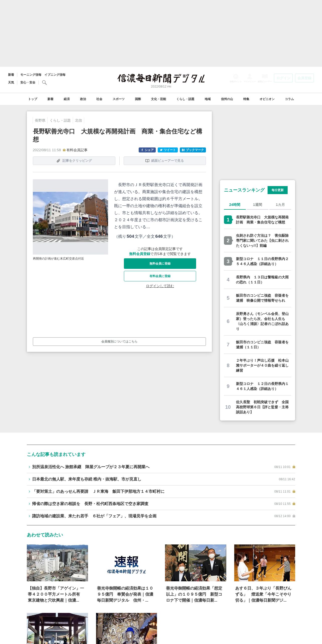The width and height of the screenshot is (322, 644).
Task: Click the 信濃毎日新聞デジタル logo
Action: 161,78
